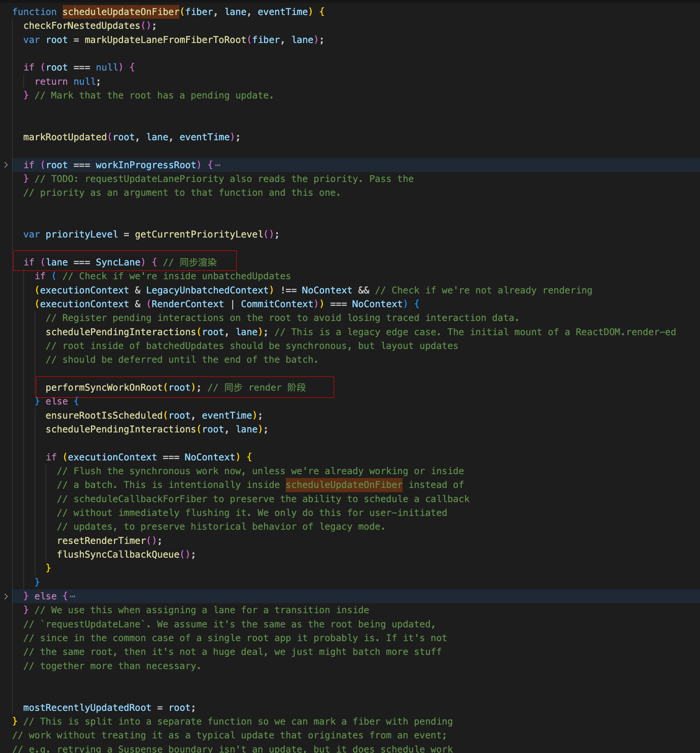
Task: Click 'together more than necessary' comment
Action: pyautogui.click(x=112, y=666)
